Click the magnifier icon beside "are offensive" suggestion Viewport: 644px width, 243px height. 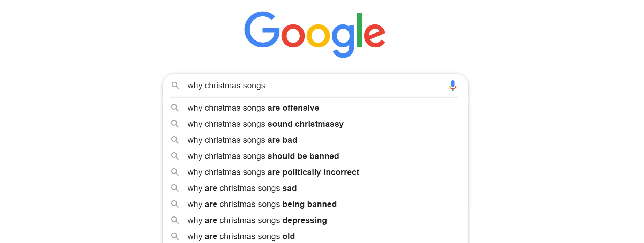(175, 108)
